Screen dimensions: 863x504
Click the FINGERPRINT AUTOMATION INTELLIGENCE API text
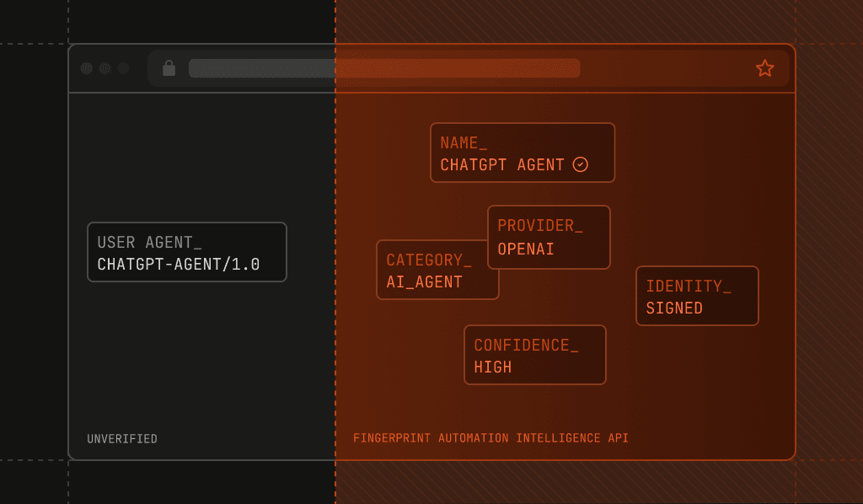(x=490, y=438)
